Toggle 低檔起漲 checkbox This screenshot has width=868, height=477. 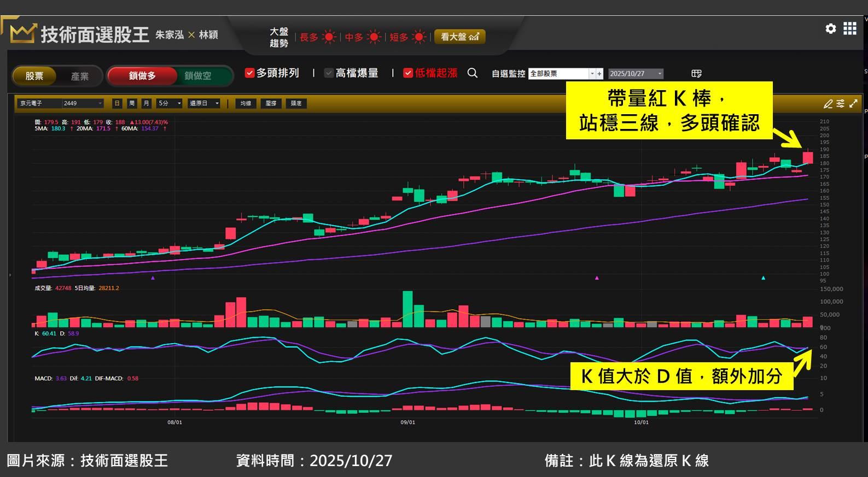tap(408, 73)
